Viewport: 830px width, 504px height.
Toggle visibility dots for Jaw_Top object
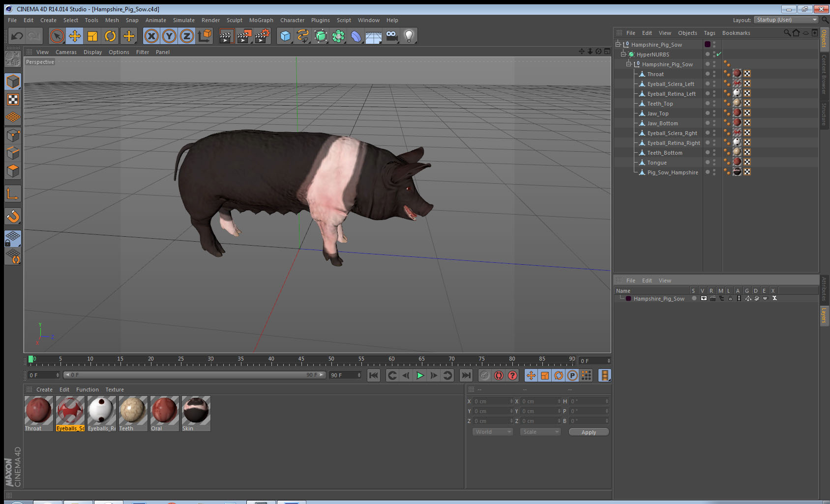tap(714, 113)
